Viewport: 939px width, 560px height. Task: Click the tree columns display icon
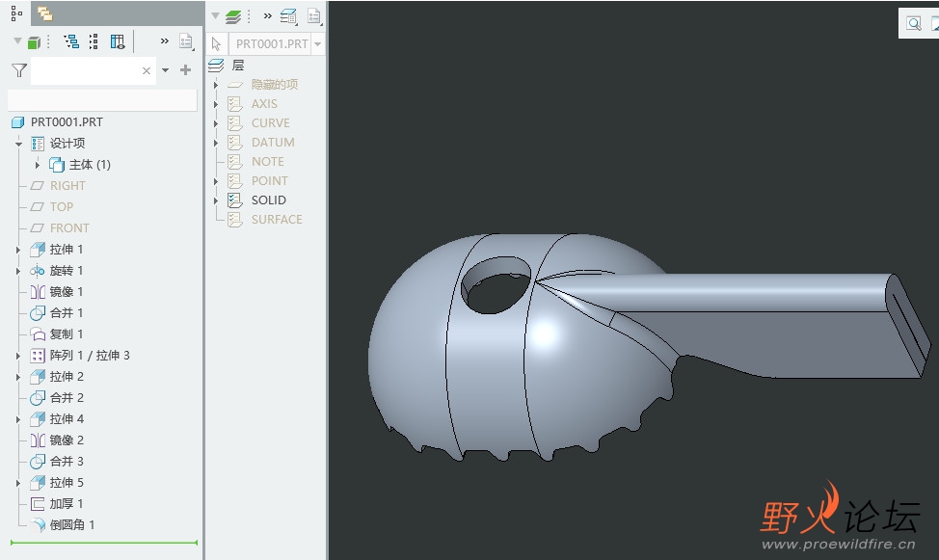click(118, 41)
